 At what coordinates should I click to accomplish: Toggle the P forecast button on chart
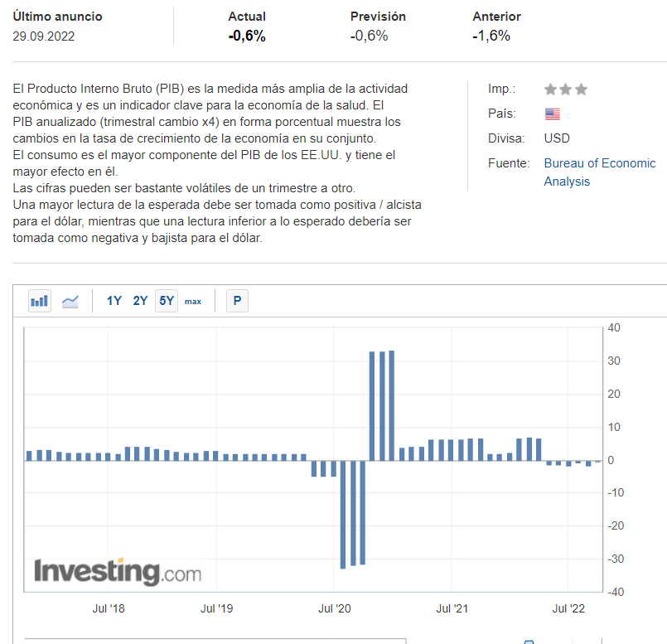(x=237, y=301)
